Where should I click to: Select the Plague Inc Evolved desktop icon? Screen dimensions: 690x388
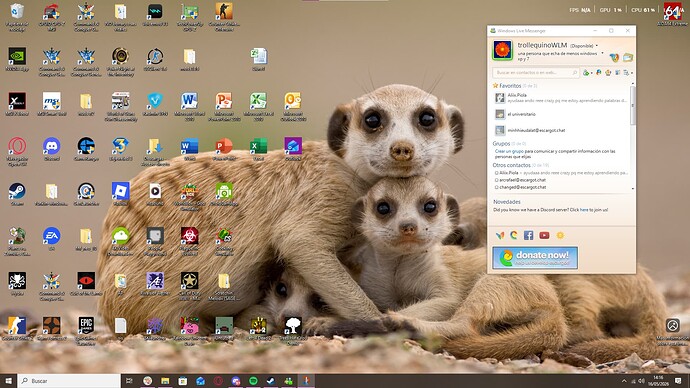point(189,241)
